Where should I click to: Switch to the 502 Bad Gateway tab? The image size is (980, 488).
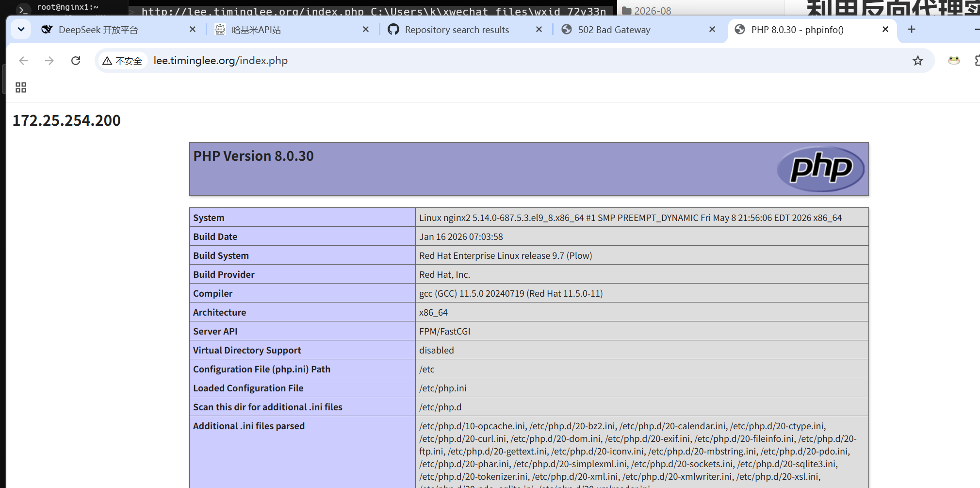(x=614, y=30)
